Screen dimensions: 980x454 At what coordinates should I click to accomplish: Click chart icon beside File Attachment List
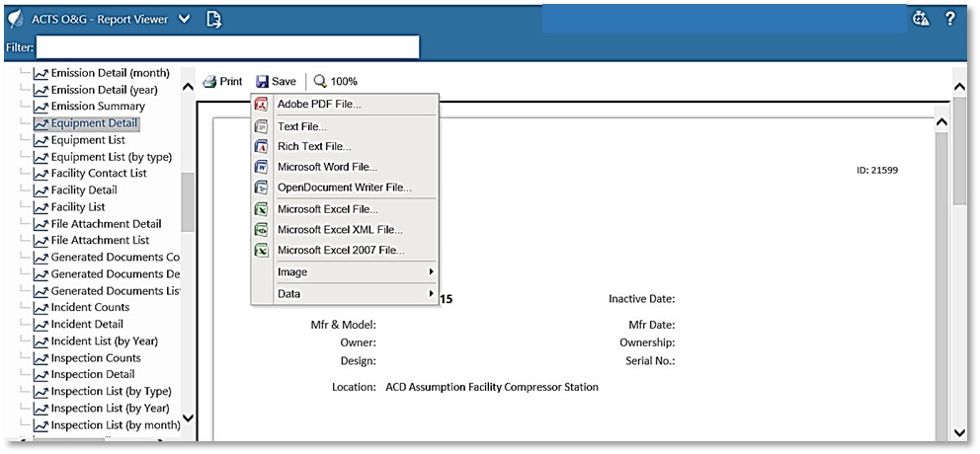pos(41,241)
